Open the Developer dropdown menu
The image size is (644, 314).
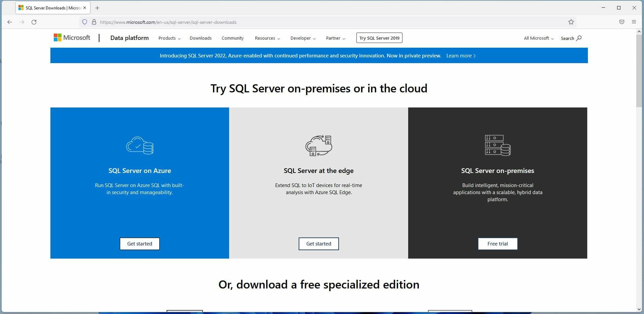[x=303, y=38]
